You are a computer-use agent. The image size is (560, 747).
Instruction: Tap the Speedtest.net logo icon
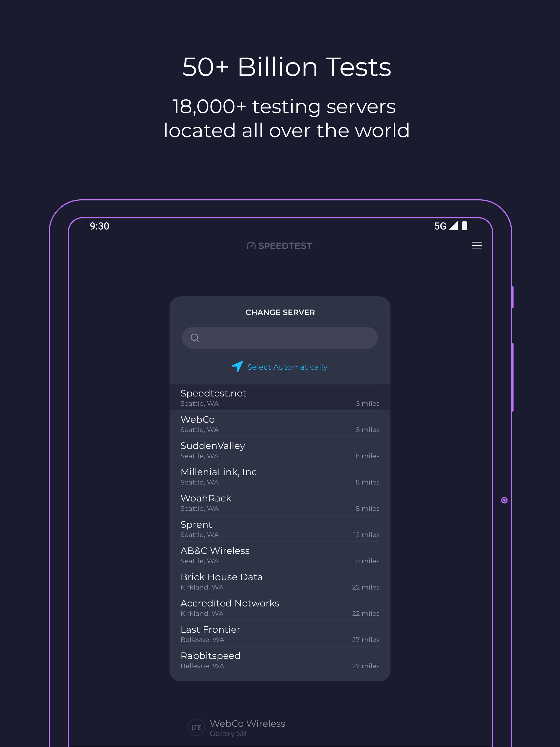[x=250, y=246]
